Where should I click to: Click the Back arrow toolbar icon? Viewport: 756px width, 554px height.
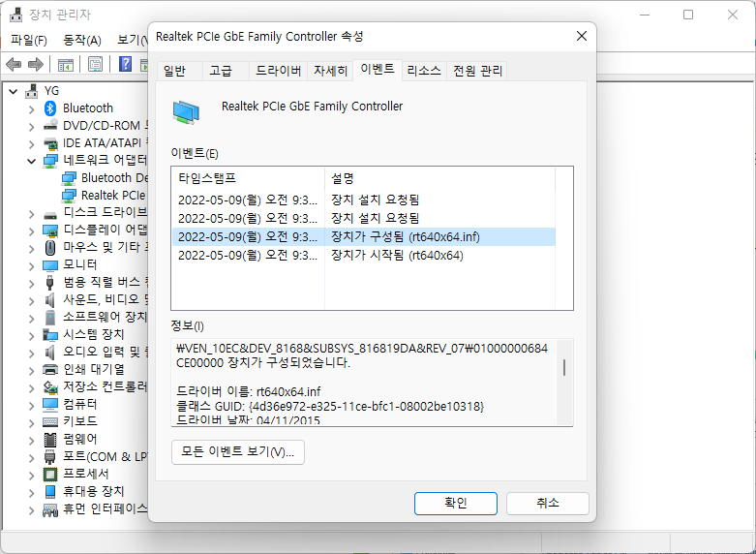(x=14, y=64)
